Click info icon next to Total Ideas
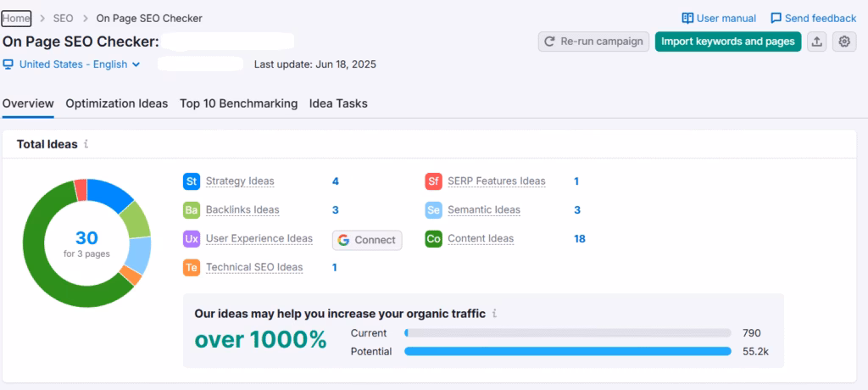 [x=86, y=145]
